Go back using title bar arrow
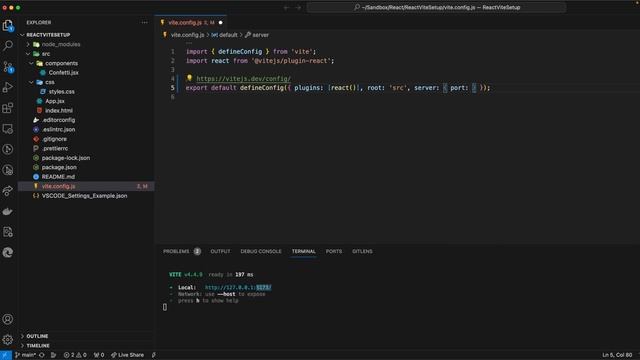Image resolution: width=640 pixels, height=360 pixels. (x=287, y=7)
